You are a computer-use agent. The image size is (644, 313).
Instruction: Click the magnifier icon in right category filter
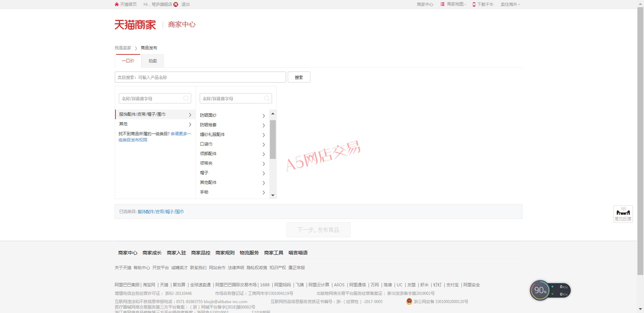point(267,99)
